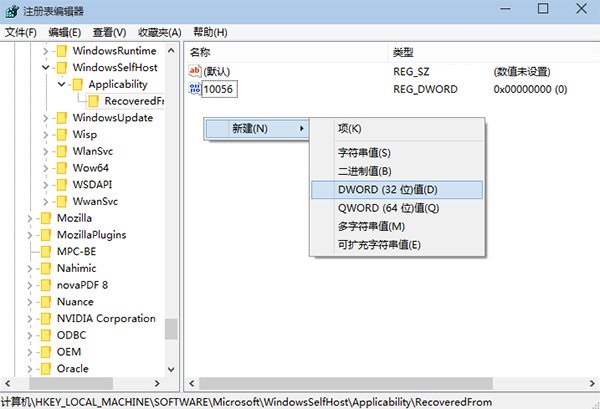Click the values pane horizontal scroll left arrow
Image resolution: width=600 pixels, height=409 pixels.
pyautogui.click(x=192, y=383)
